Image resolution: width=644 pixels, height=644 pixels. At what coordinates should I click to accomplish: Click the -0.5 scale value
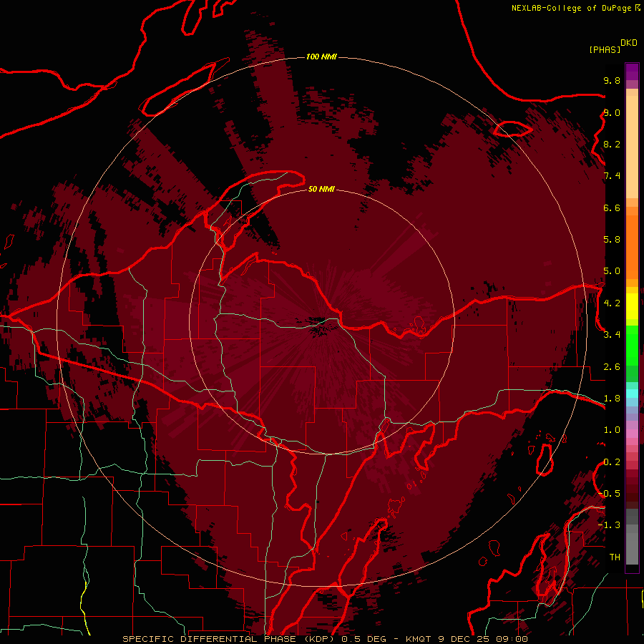point(609,494)
